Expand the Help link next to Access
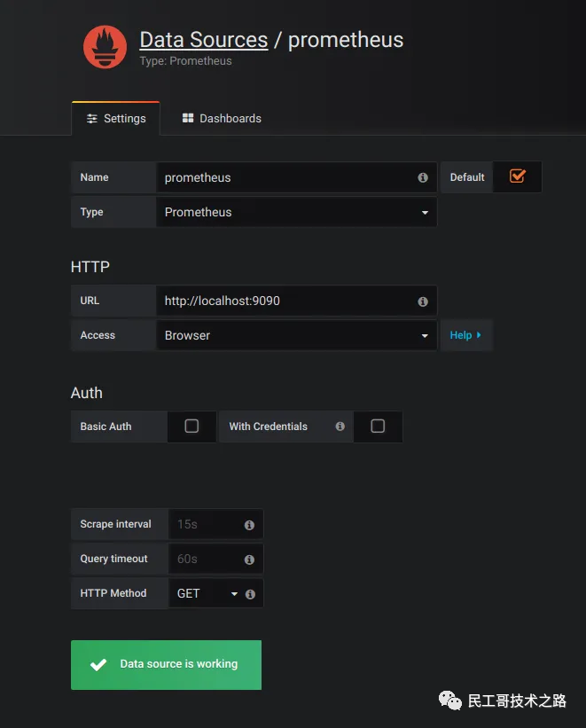This screenshot has width=586, height=728. point(465,335)
